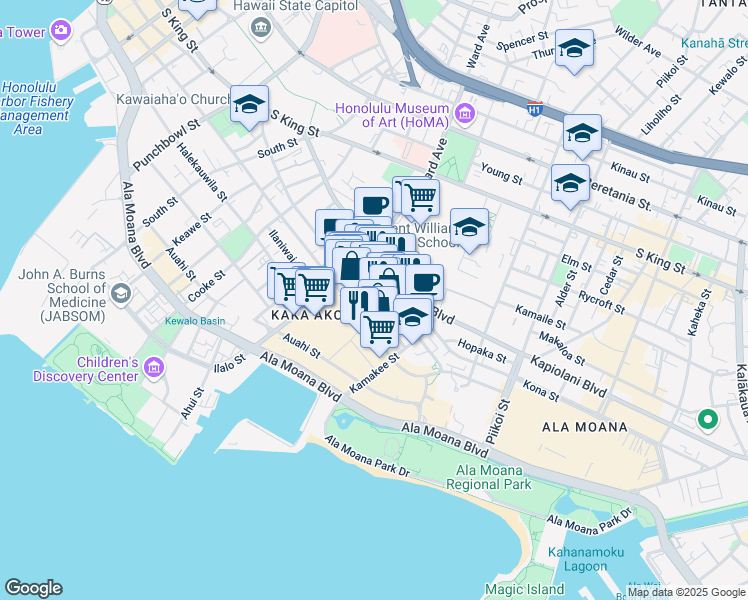Click the Hopaka St label
The width and height of the screenshot is (748, 600).
(482, 351)
